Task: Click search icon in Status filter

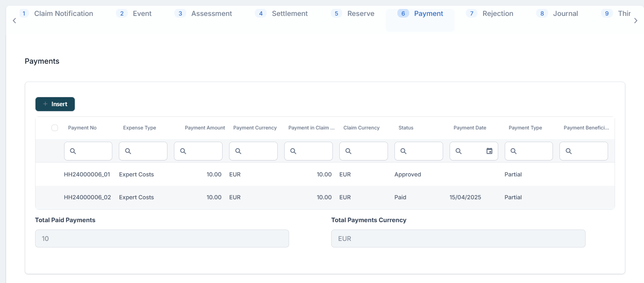Action: click(403, 151)
